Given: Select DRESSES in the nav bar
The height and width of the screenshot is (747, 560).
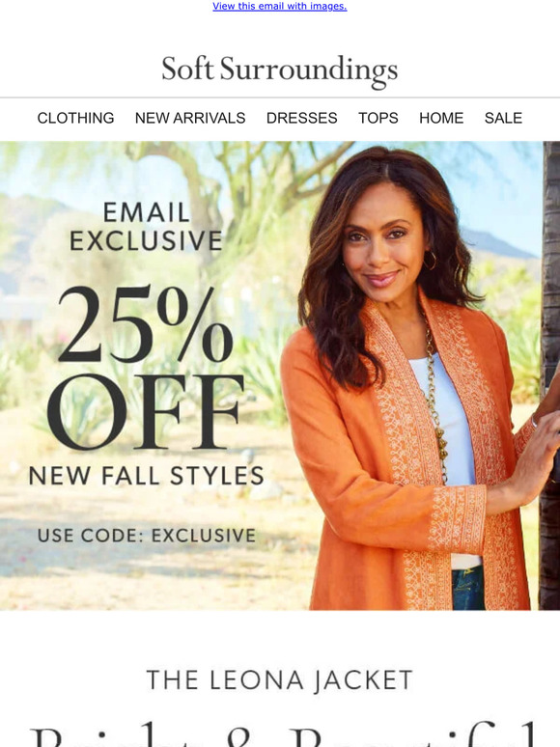Looking at the screenshot, I should coord(301,118).
